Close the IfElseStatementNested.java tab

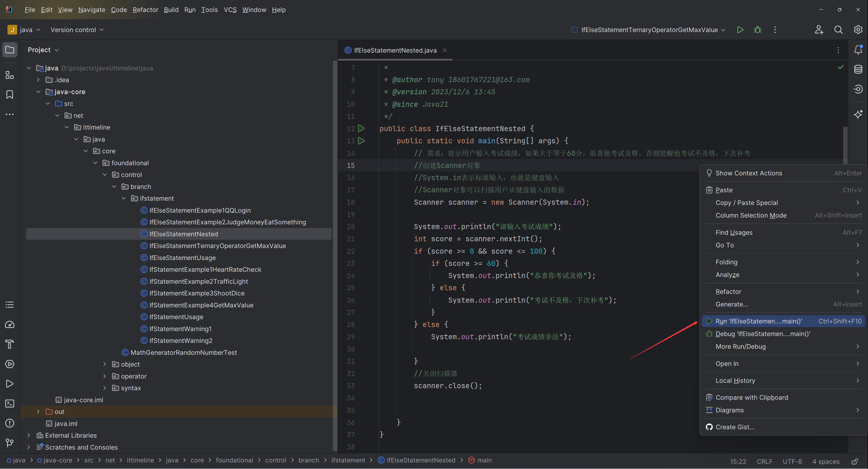click(445, 50)
